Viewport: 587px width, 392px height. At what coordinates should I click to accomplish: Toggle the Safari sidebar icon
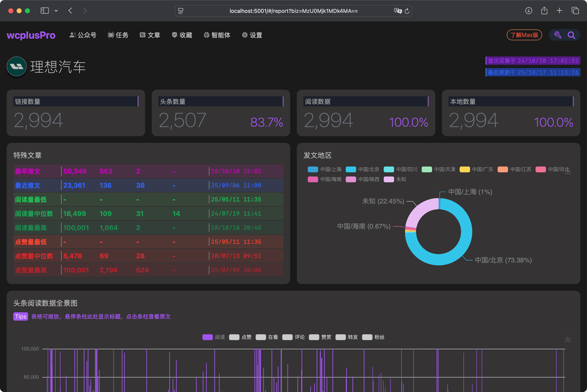click(44, 11)
